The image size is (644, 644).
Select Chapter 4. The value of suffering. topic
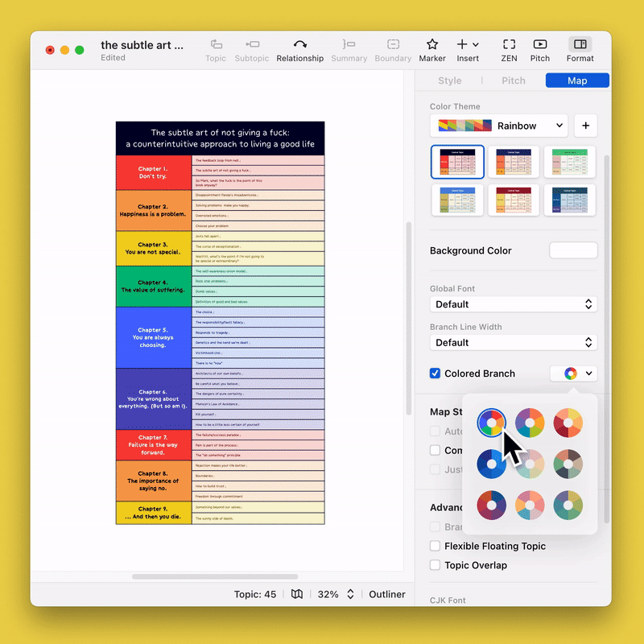pyautogui.click(x=154, y=287)
